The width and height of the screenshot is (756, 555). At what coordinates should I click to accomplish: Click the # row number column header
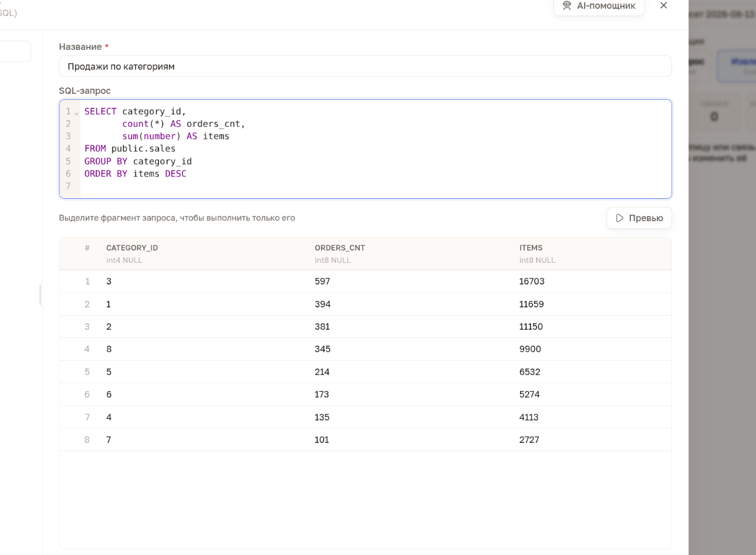pyautogui.click(x=87, y=248)
